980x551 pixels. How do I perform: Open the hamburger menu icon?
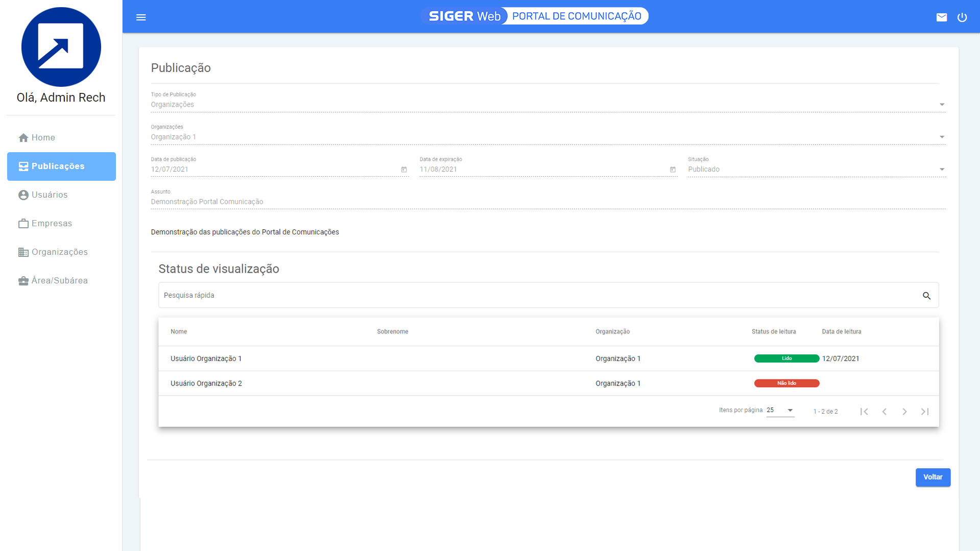tap(141, 17)
